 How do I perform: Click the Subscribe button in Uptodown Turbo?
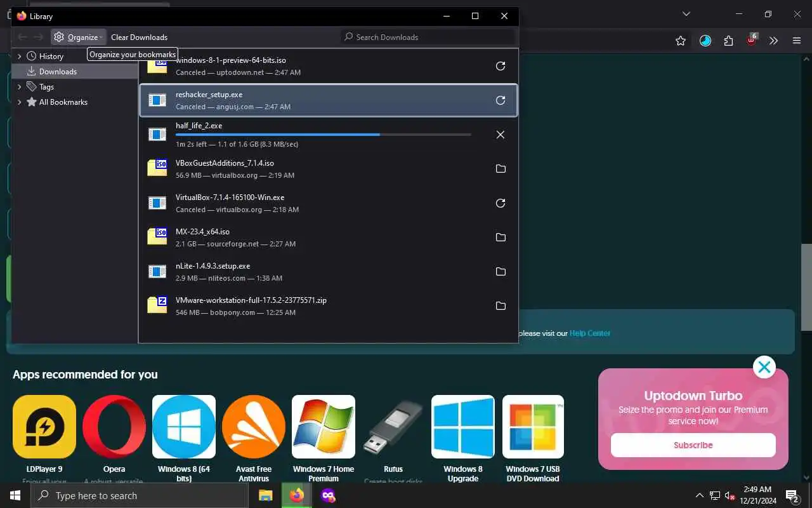pos(693,445)
